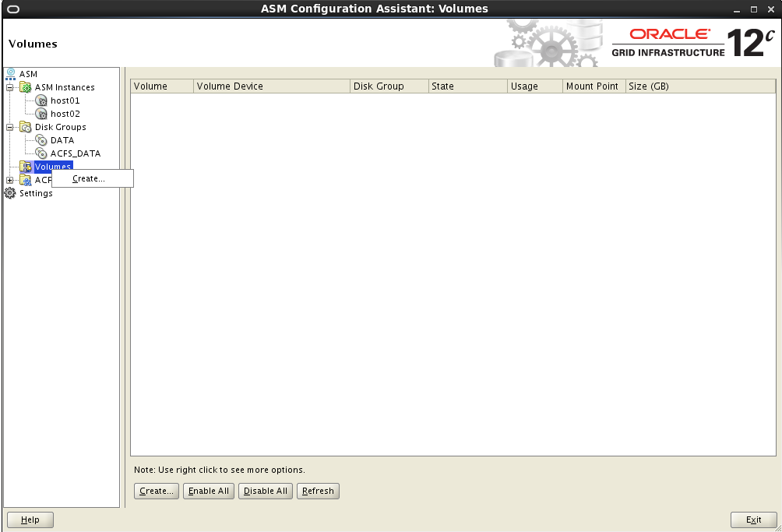Viewport: 782px width, 532px height.
Task: Click the Usage column header
Action: click(x=535, y=86)
